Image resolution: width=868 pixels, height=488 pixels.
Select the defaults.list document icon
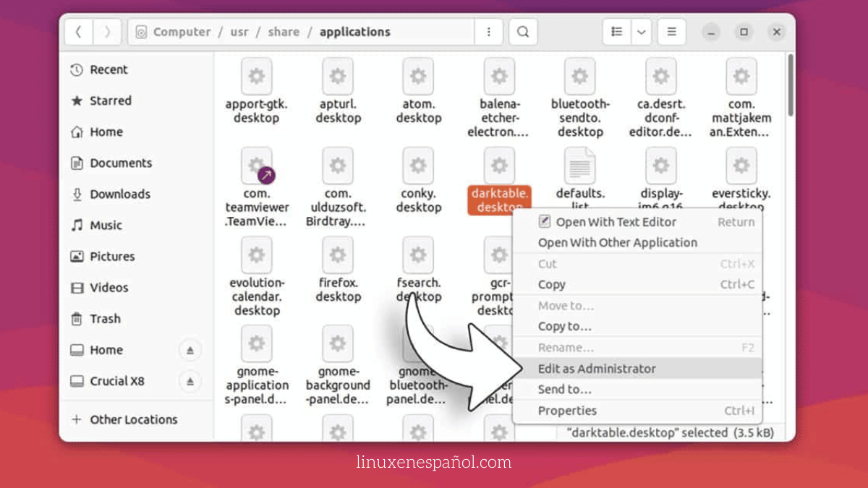[579, 166]
